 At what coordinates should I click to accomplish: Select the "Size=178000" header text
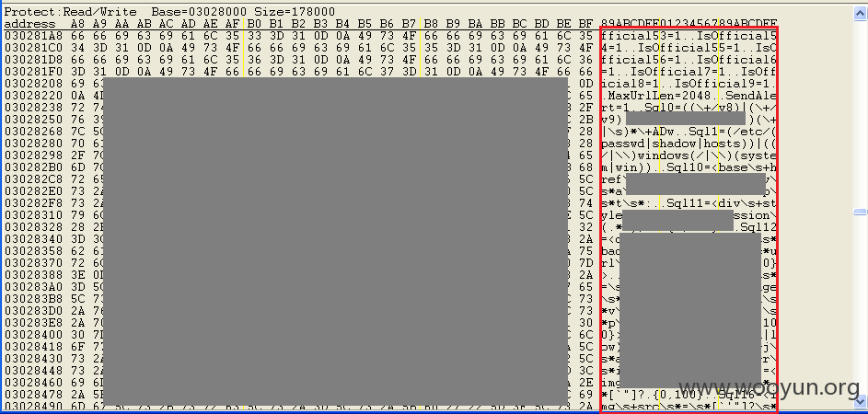coord(295,12)
